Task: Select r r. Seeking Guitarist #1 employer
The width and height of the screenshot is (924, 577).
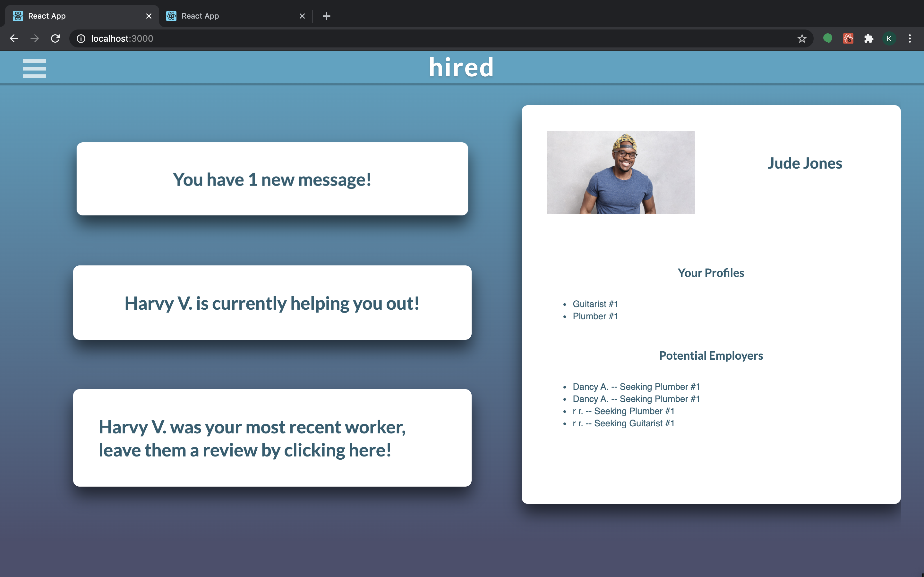Action: [623, 423]
